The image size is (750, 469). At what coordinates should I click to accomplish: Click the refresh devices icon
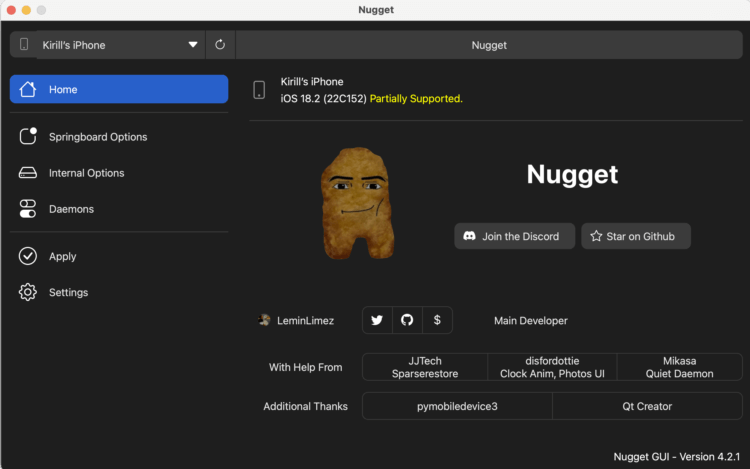tap(220, 45)
